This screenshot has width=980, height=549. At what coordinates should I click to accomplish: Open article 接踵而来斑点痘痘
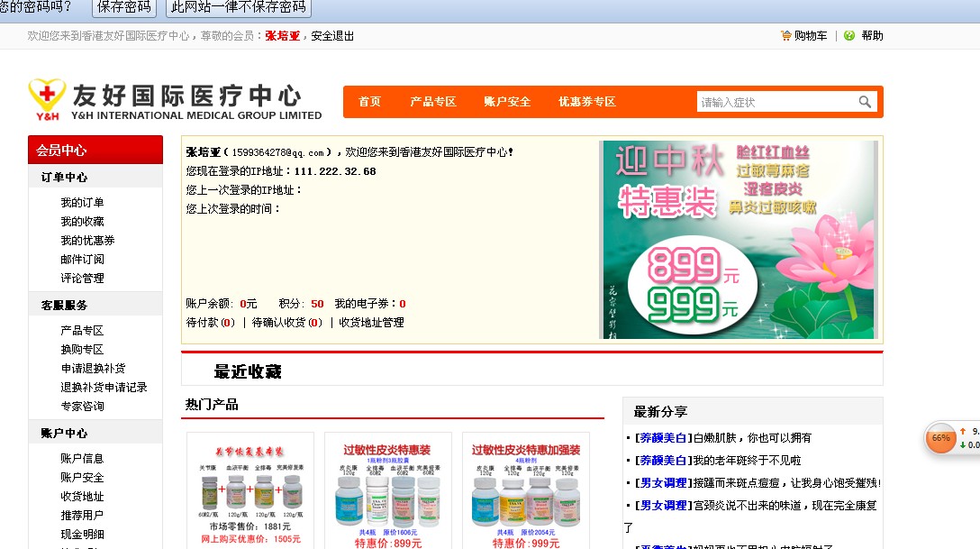[x=787, y=482]
